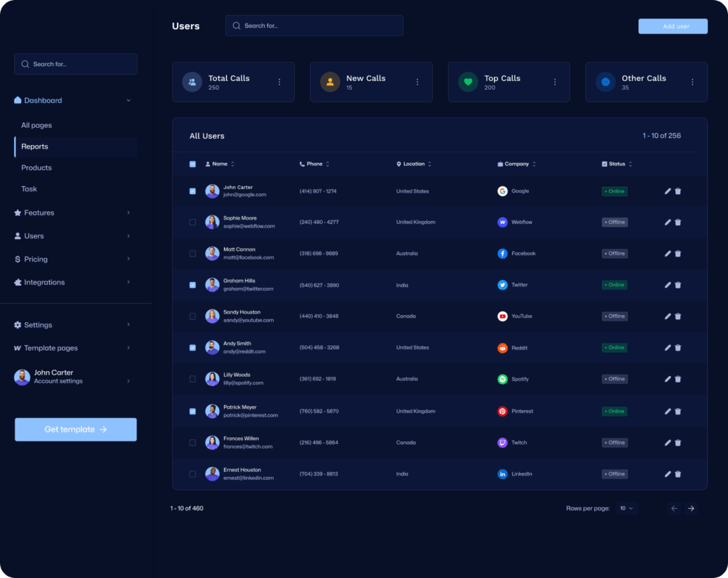The image size is (728, 578).
Task: Click Andy Smith's profile thumbnail
Action: (212, 348)
